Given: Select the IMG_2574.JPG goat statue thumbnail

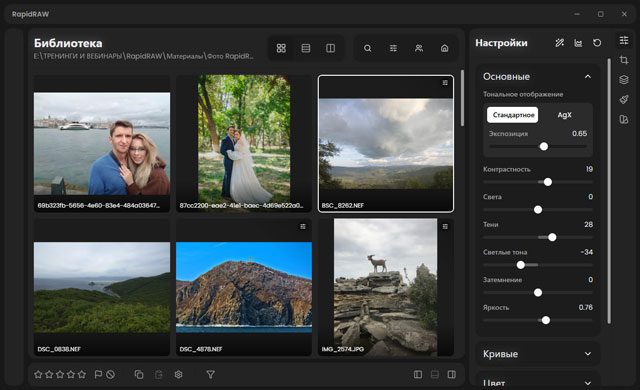Looking at the screenshot, I should pos(386,287).
